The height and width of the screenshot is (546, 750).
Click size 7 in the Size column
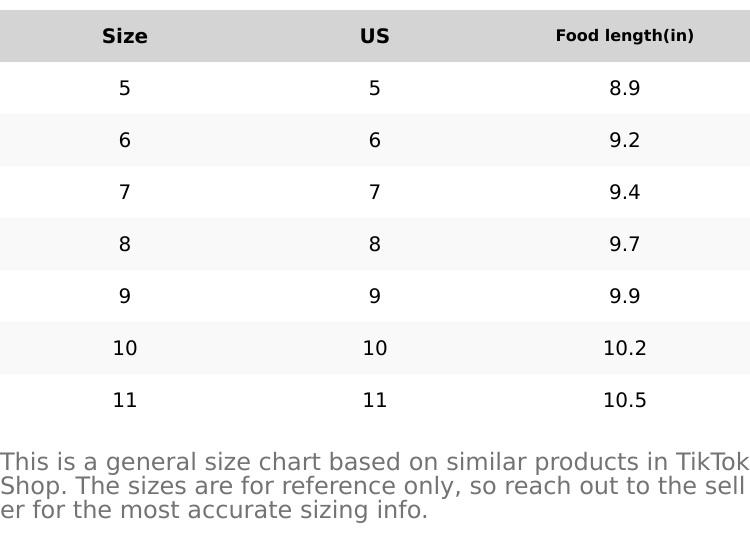tap(125, 192)
